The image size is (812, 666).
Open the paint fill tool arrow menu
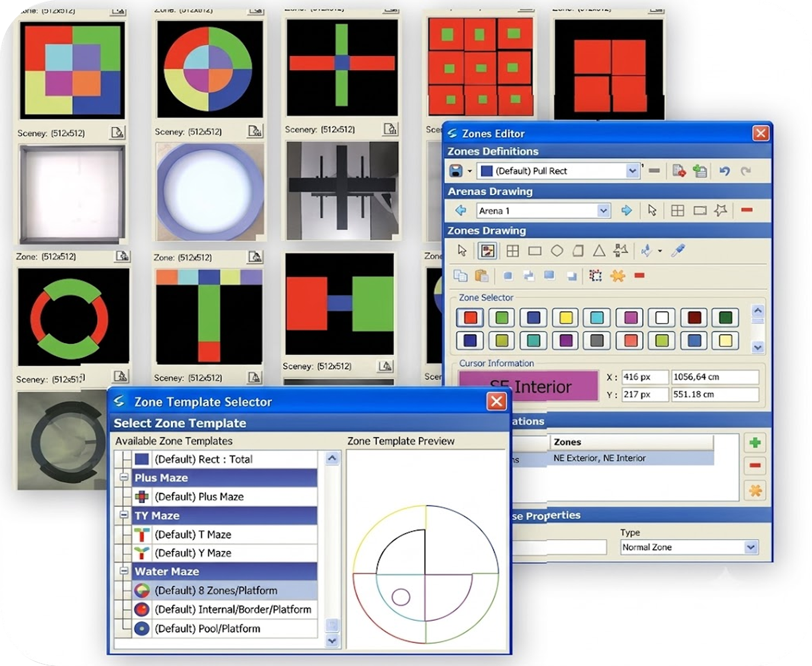660,251
